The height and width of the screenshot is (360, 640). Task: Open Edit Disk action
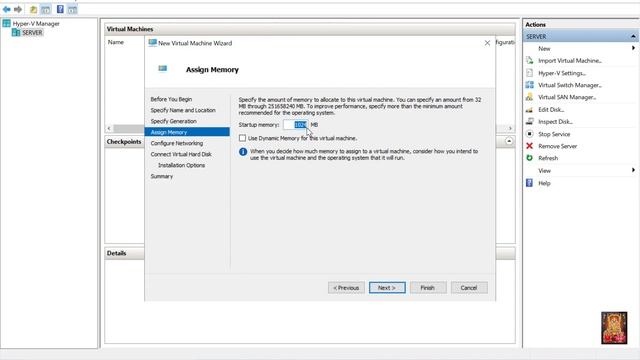click(551, 110)
